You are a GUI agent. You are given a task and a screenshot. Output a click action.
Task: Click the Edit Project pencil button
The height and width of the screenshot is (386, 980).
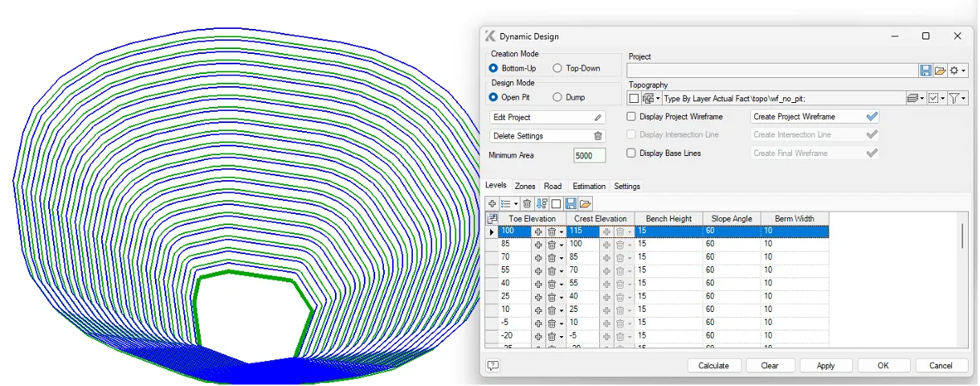pyautogui.click(x=547, y=117)
